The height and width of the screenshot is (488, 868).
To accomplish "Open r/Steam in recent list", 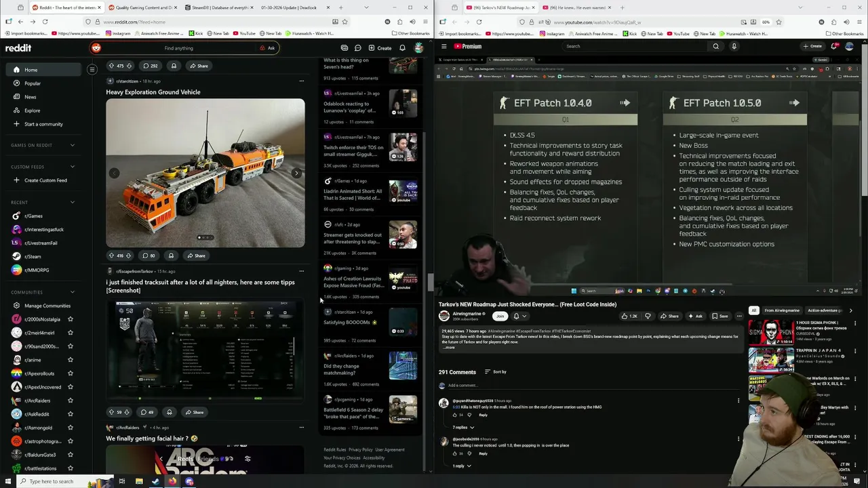I will coord(33,256).
